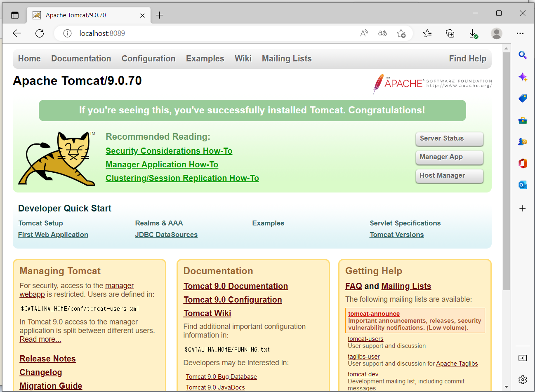Screen dimensions: 535x392
Task: Open sidebar Microsoft Office icon
Action: point(523,163)
